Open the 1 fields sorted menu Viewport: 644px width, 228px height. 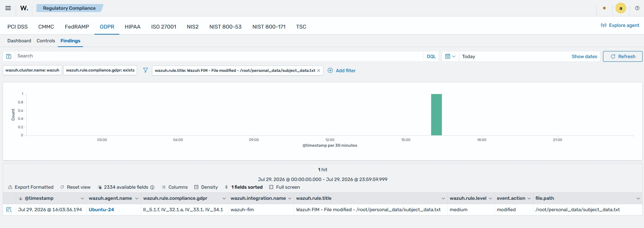pos(244,187)
